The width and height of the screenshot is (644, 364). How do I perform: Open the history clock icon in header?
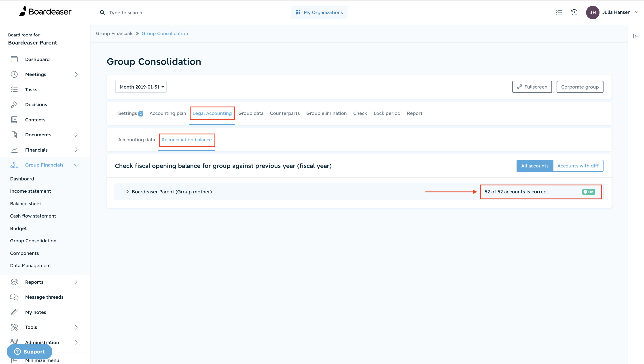[574, 12]
